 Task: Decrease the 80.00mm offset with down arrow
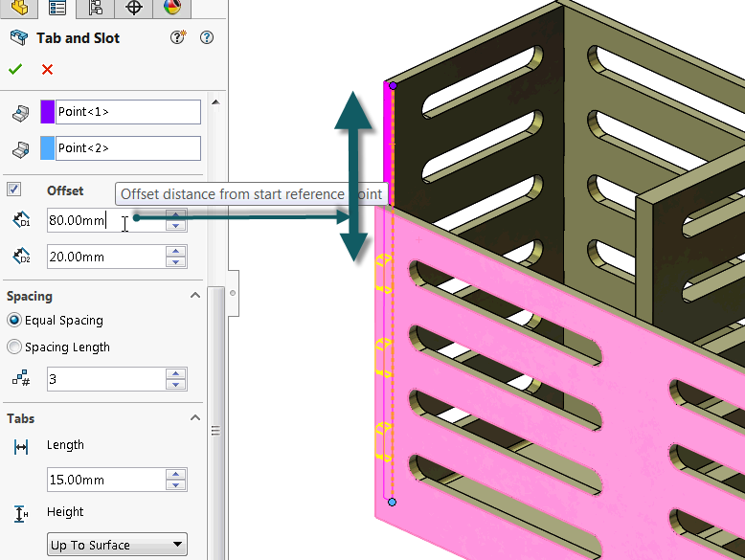[176, 226]
